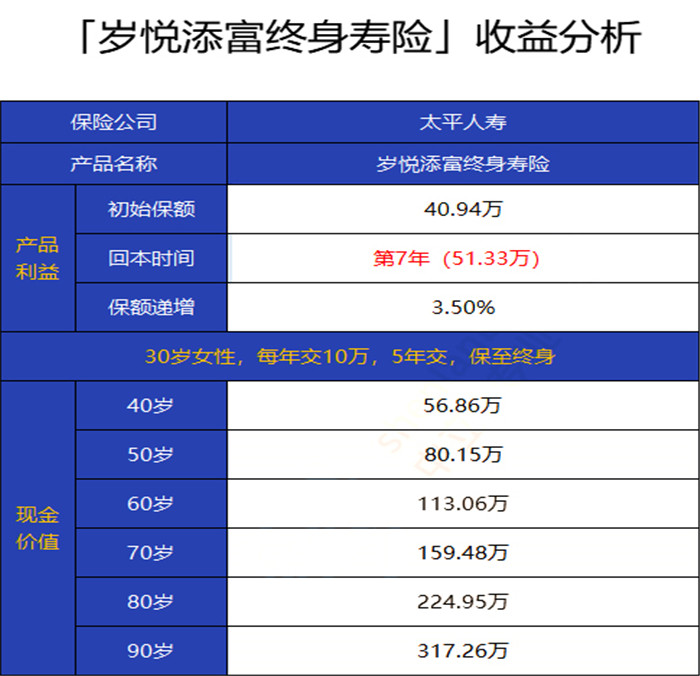Select the 3.50% value
This screenshot has width=700, height=676.
click(463, 307)
